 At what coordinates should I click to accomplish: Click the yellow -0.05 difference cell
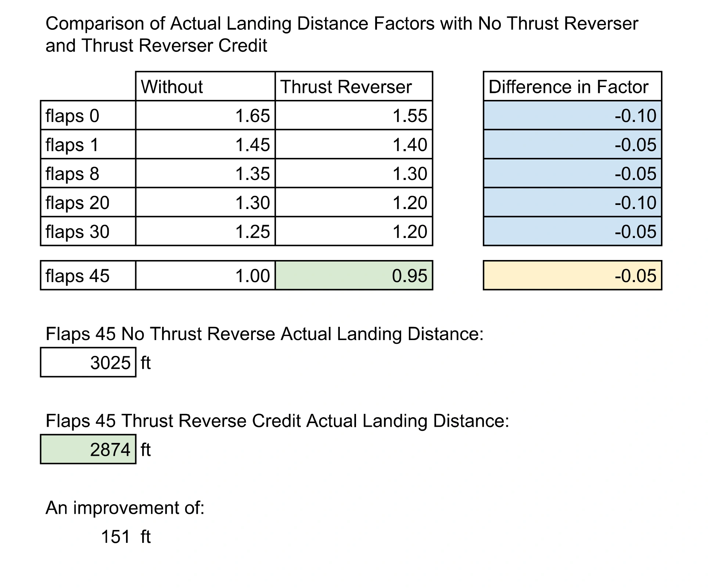pyautogui.click(x=572, y=275)
